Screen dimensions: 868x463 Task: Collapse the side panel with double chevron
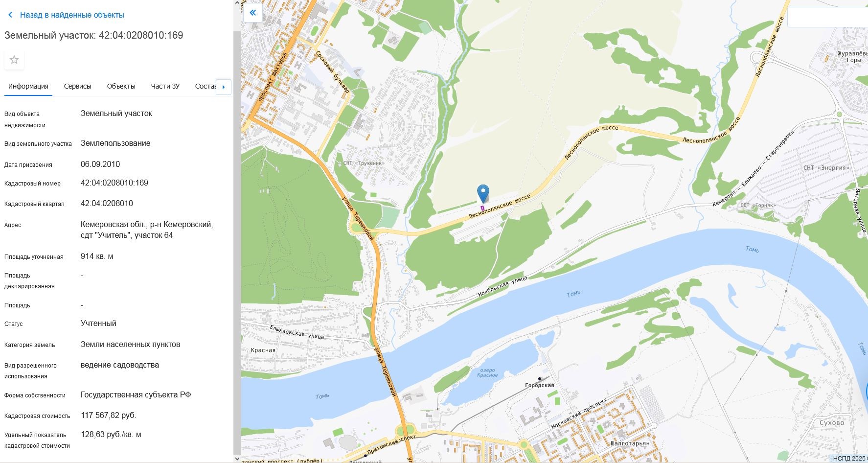pos(253,13)
